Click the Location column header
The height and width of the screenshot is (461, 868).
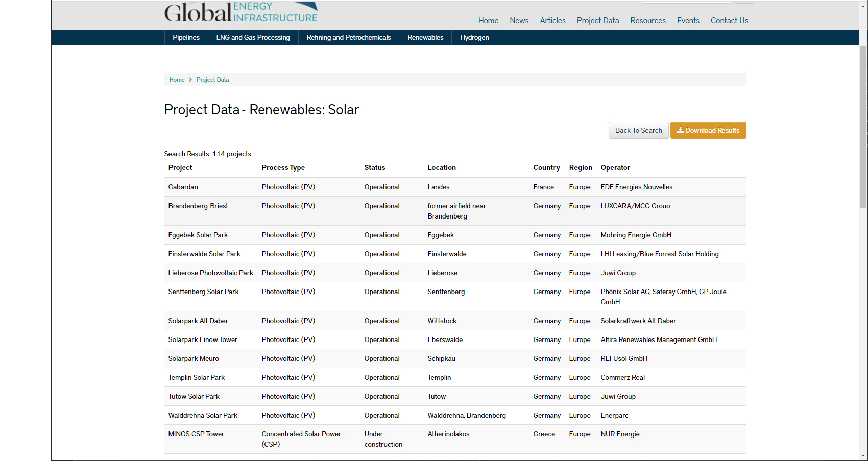(x=442, y=167)
